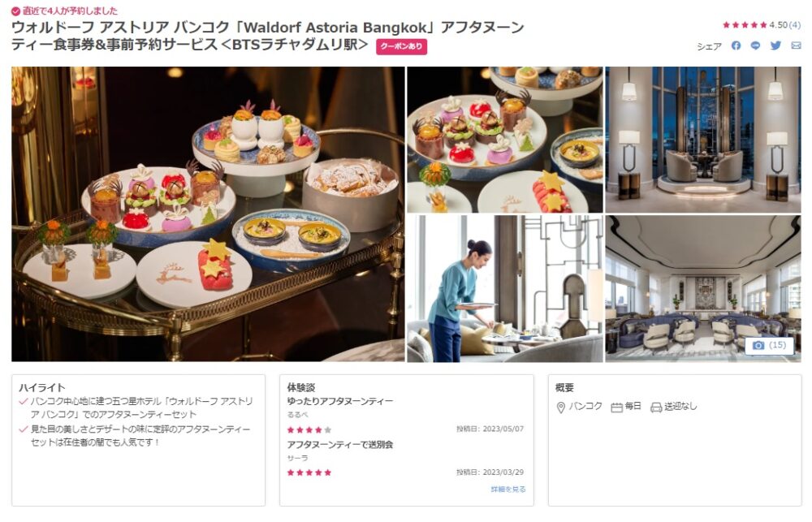Click the Waldorf Astoria Bangkok page title
This screenshot has height=522, width=812.
pyautogui.click(x=268, y=36)
